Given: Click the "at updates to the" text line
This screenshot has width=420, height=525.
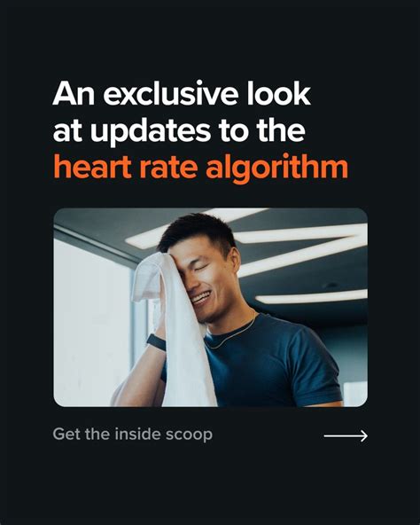Looking at the screenshot, I should [x=179, y=131].
